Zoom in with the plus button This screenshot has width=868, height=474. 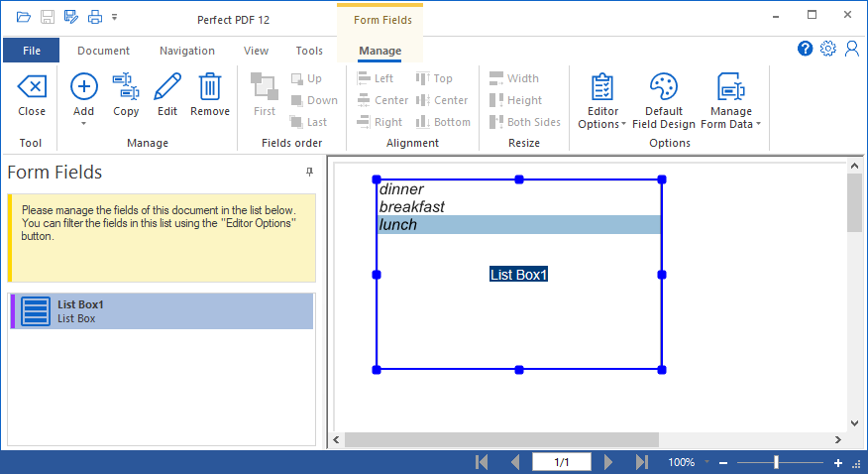pos(838,463)
